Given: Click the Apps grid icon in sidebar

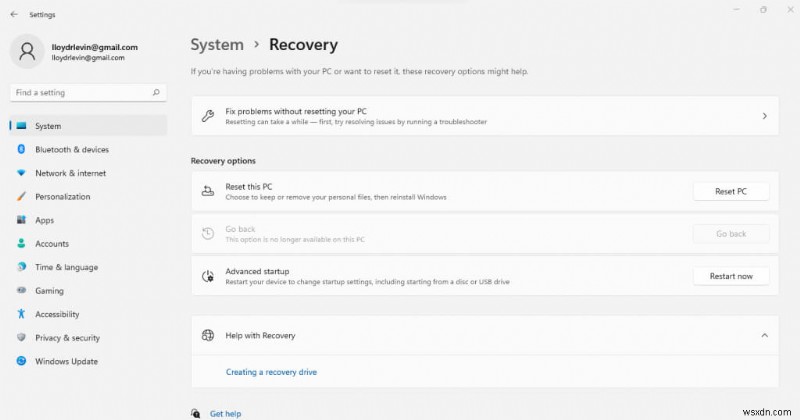Looking at the screenshot, I should (x=21, y=220).
